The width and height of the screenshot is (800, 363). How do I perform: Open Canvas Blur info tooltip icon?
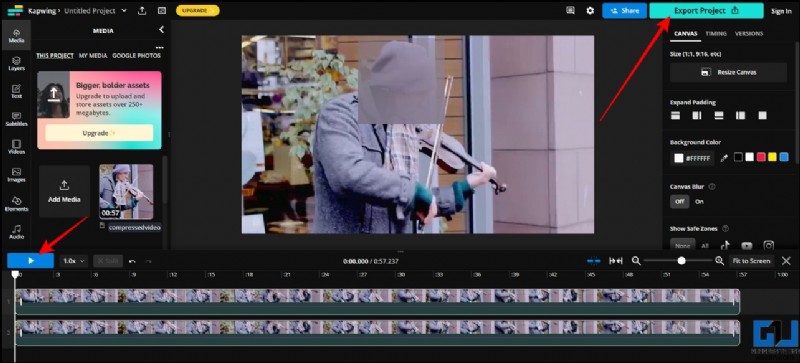coord(712,186)
